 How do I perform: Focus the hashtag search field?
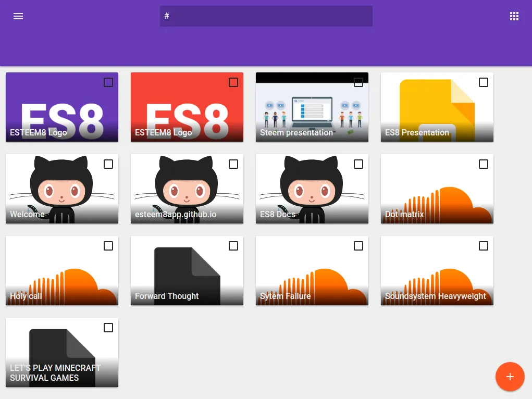pos(266,16)
